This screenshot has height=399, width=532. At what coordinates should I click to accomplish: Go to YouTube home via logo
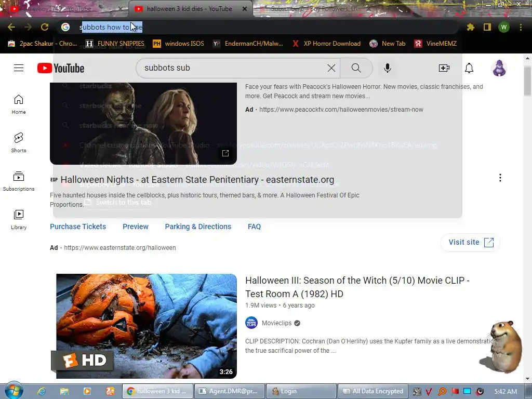(x=61, y=68)
